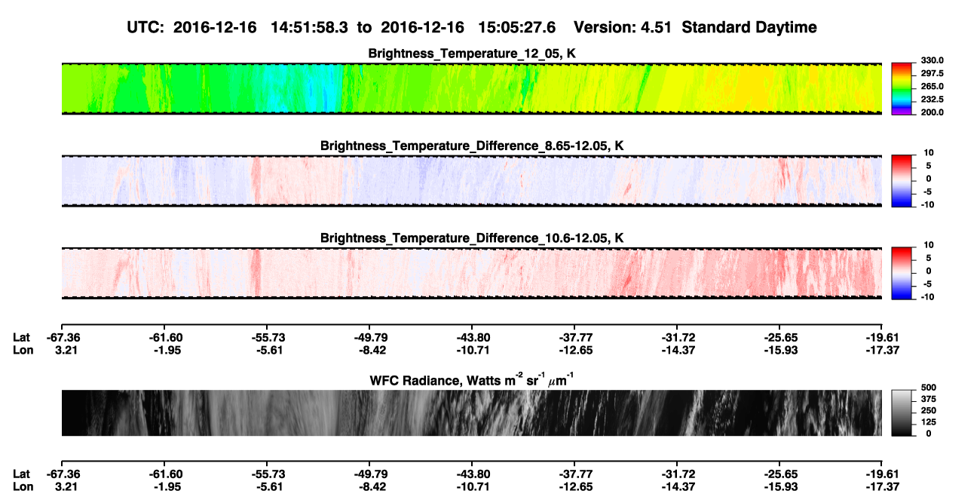
Task: Click the WFC Radiance grayscale image strip
Action: click(471, 413)
